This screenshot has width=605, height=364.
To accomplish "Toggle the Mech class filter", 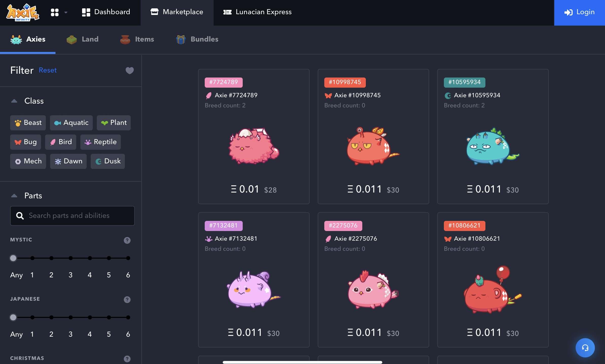I will pos(28,161).
